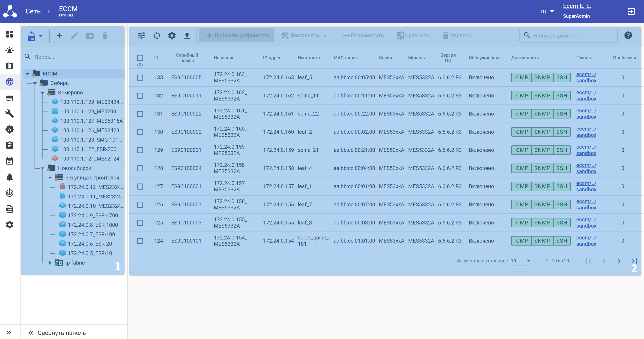
Task: Click the upload export arrow icon
Action: (187, 35)
